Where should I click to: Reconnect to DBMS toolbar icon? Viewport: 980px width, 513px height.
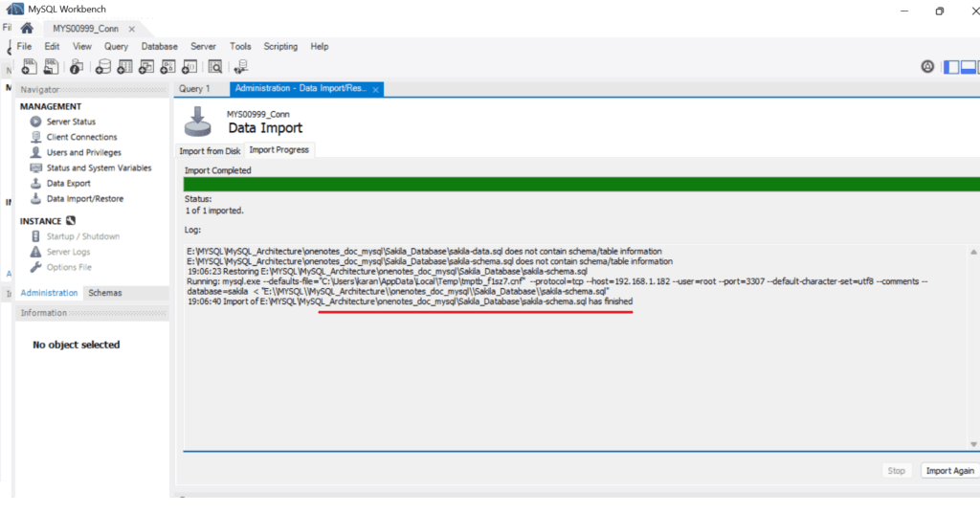240,67
